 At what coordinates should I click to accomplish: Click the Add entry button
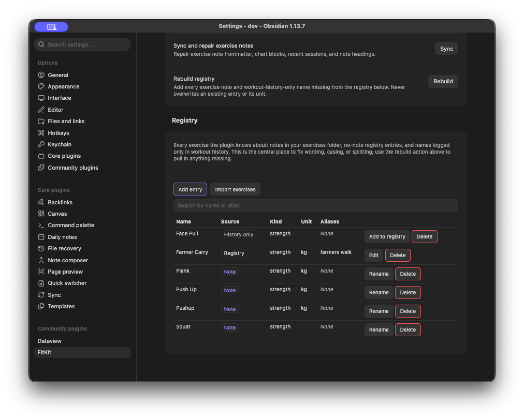190,189
